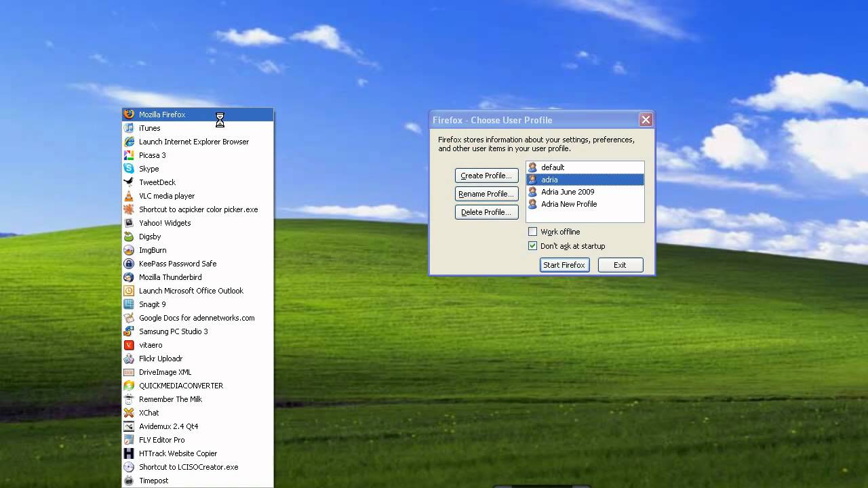Click the Avidemux 2.4 Qt4 icon

tap(129, 426)
